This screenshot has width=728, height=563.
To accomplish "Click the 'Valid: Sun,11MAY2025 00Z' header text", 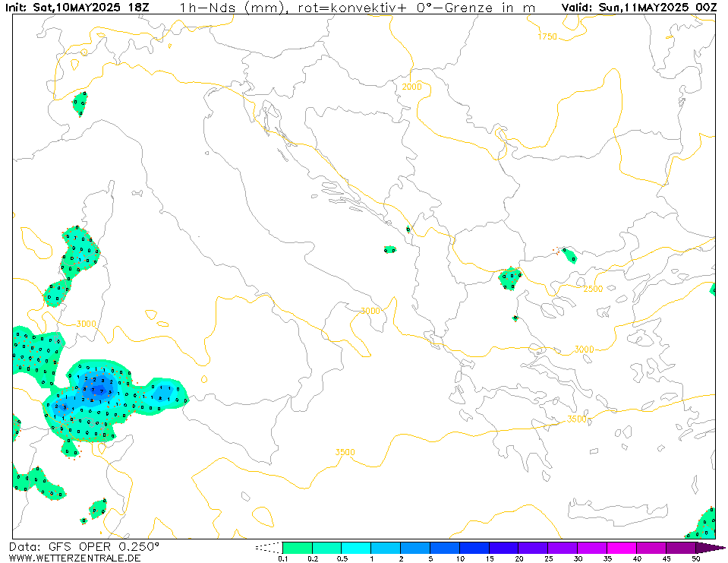I will (639, 8).
